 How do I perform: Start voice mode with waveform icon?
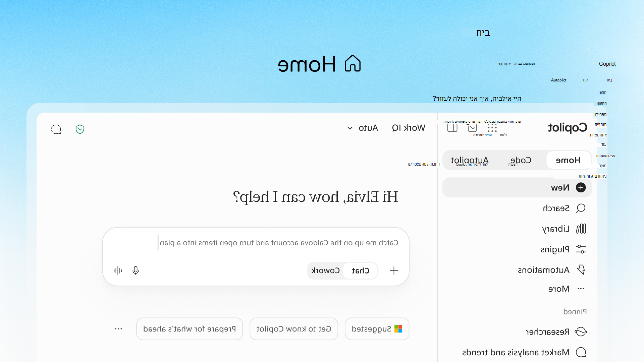(x=118, y=270)
